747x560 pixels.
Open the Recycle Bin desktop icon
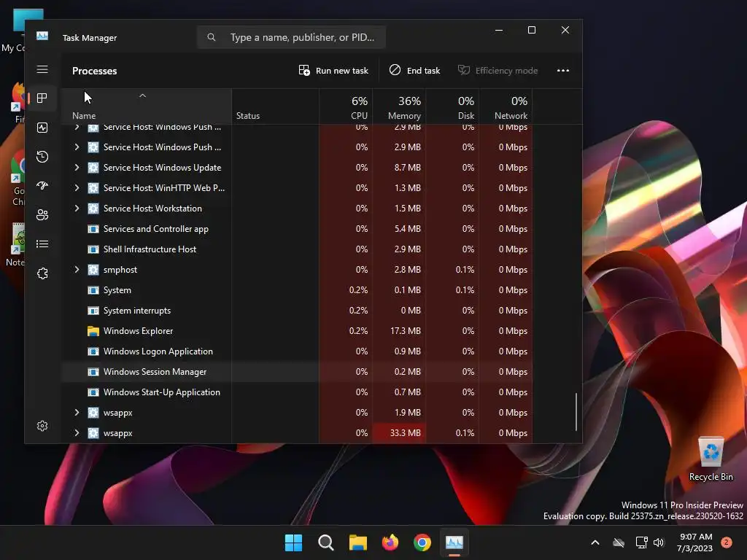pos(711,459)
